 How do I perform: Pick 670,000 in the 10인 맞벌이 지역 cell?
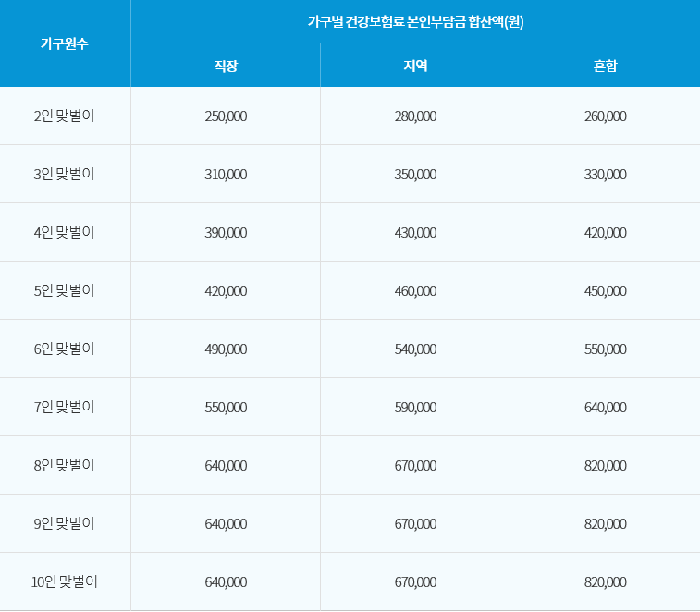click(415, 582)
